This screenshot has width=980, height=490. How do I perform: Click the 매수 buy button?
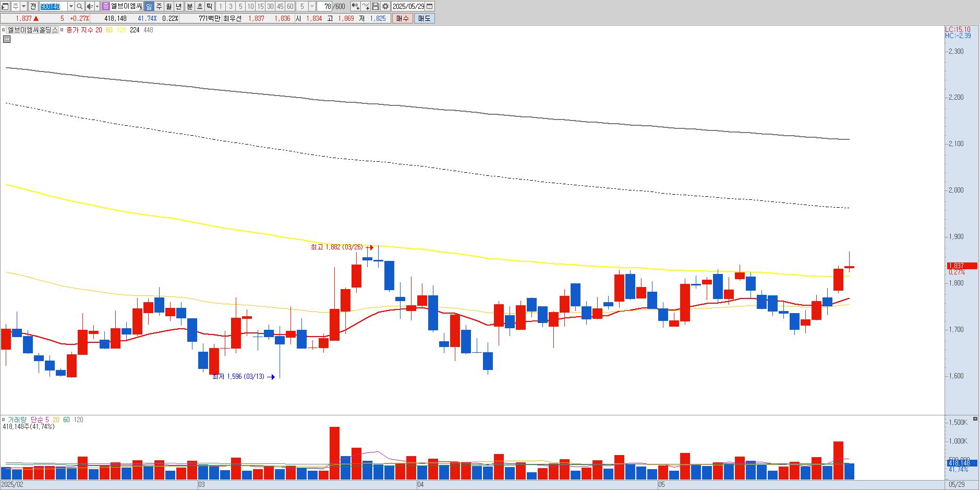(x=402, y=18)
